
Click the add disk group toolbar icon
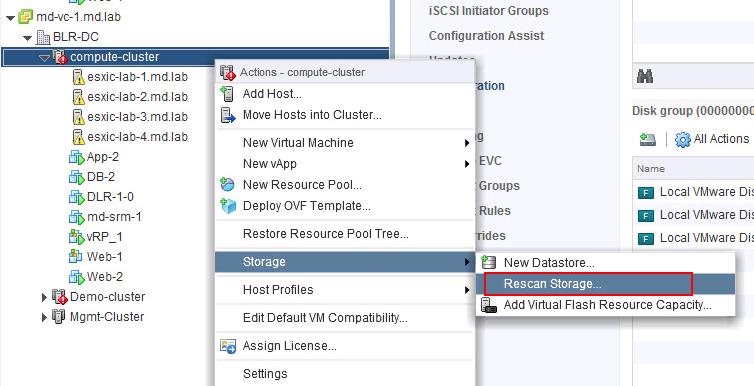point(648,139)
